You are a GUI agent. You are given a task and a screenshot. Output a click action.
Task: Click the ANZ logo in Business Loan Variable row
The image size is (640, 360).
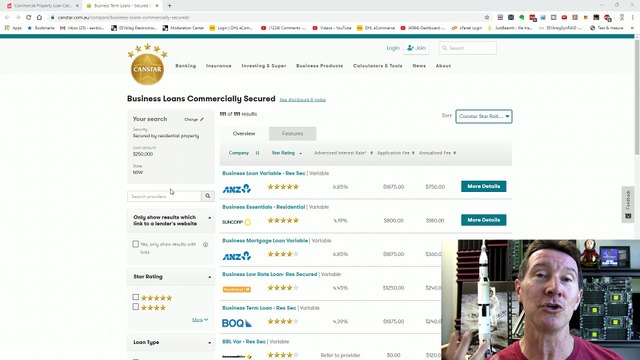tap(237, 188)
